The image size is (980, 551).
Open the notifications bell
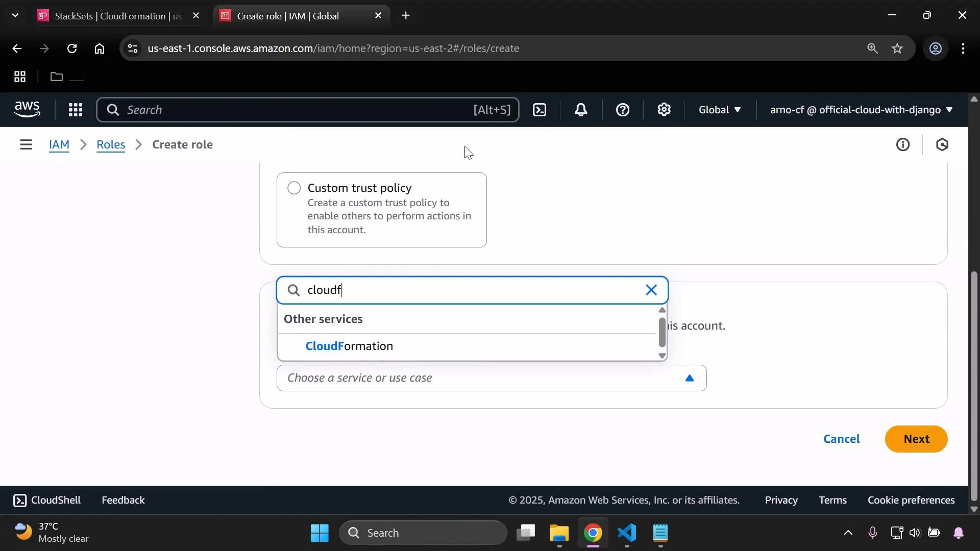point(581,110)
